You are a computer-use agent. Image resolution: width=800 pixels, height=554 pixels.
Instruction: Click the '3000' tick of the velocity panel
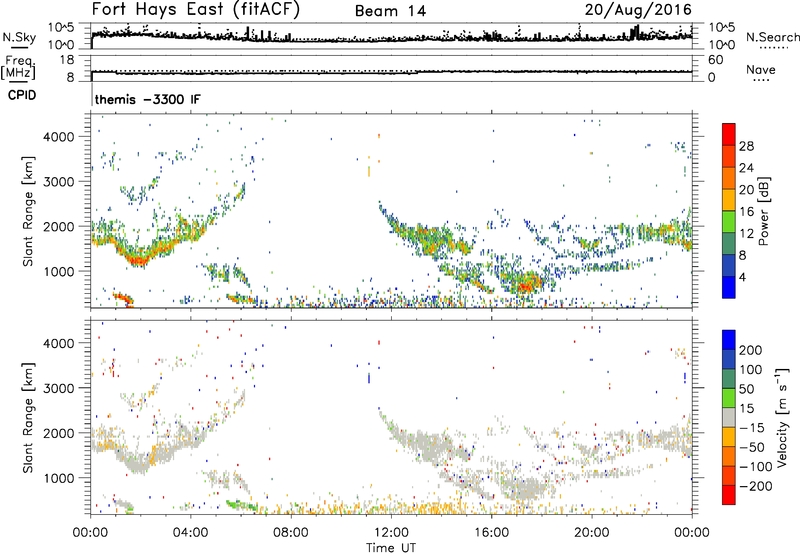pyautogui.click(x=58, y=388)
